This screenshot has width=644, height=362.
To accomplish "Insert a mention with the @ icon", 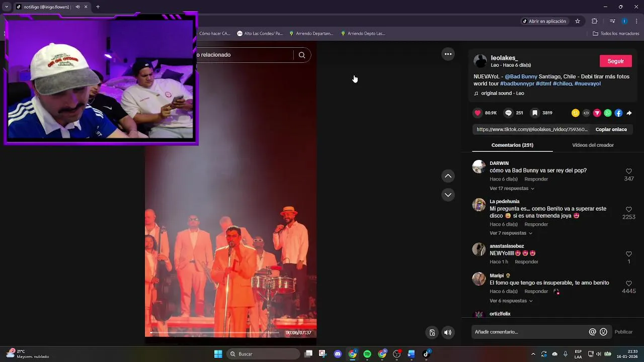I will [593, 332].
